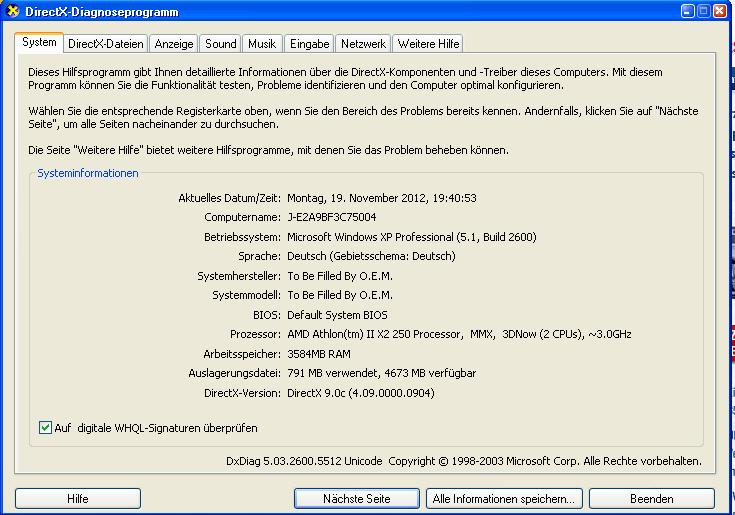Click the Hilfe button
Image resolution: width=735 pixels, height=515 pixels.
pyautogui.click(x=78, y=499)
